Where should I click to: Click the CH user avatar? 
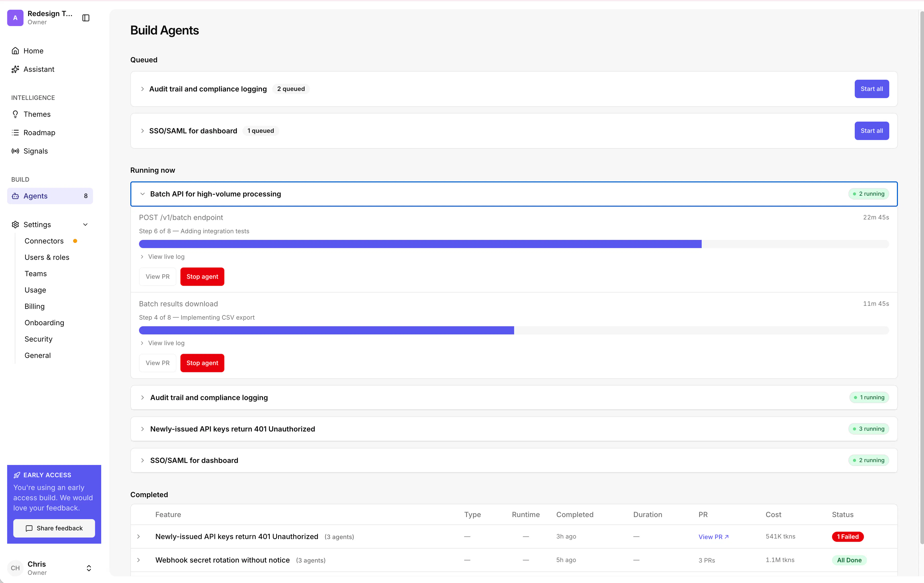click(x=15, y=568)
